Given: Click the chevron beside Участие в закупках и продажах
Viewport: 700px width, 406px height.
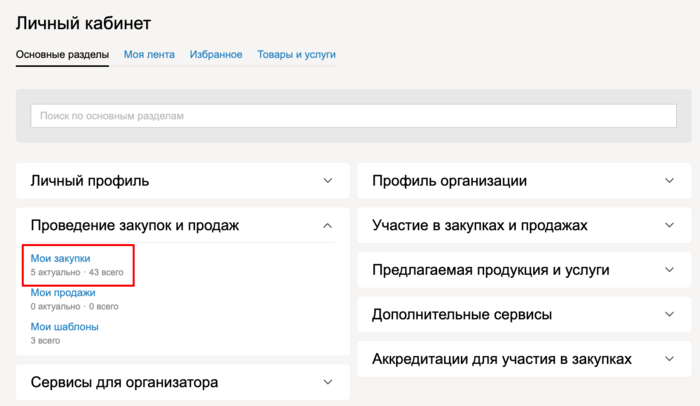Looking at the screenshot, I should [x=669, y=226].
